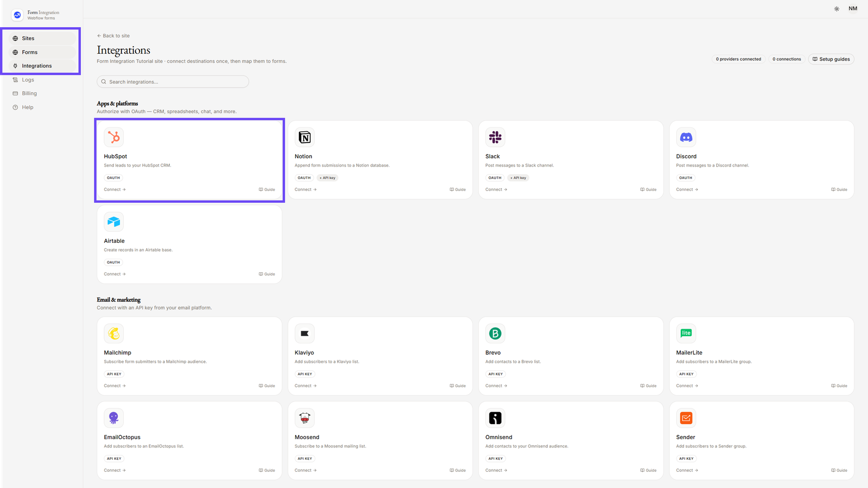
Task: Click the 'Email & marketing' section heading
Action: (118, 300)
